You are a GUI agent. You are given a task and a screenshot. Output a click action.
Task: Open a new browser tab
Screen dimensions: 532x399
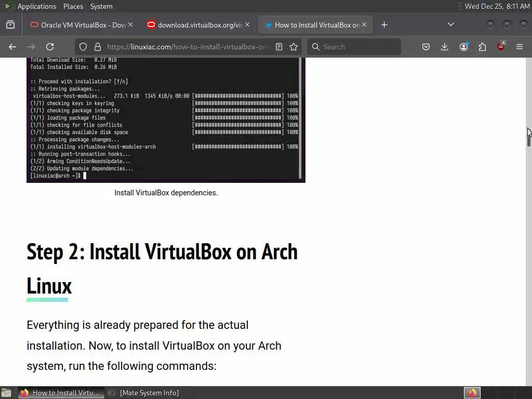click(384, 25)
